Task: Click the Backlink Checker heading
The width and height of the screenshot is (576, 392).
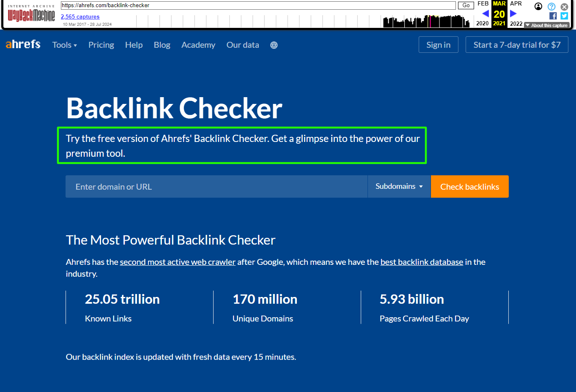Action: click(174, 108)
